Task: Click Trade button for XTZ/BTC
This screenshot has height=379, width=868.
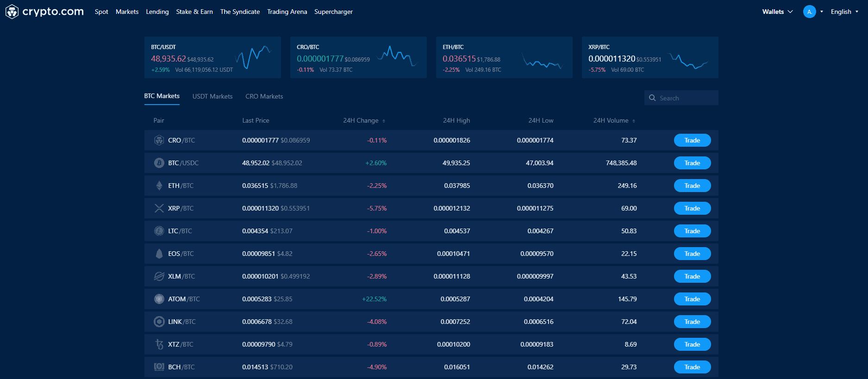Action: pyautogui.click(x=692, y=344)
